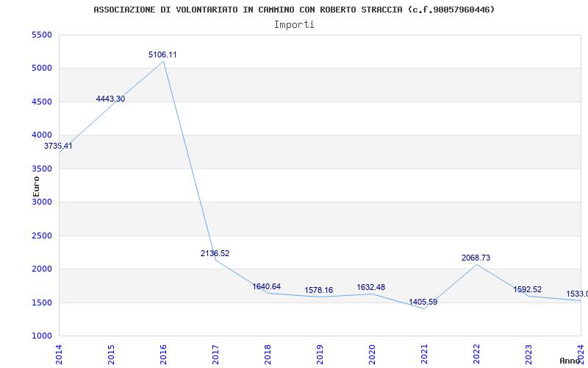
Task: Click the 1500 y-axis value
Action: tap(42, 302)
